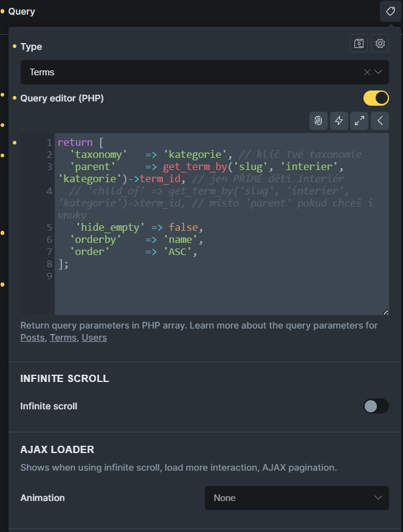
Task: Click inside the PHP code editor area
Action: pyautogui.click(x=219, y=292)
